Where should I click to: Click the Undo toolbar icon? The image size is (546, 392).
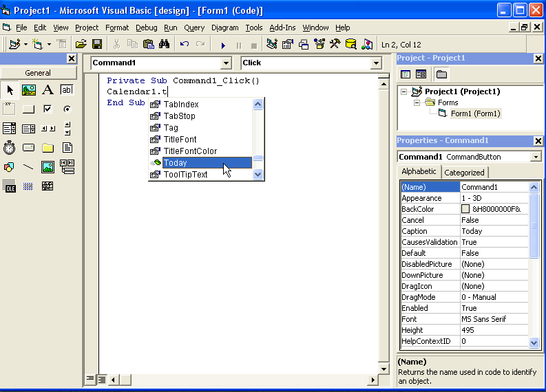pyautogui.click(x=185, y=44)
